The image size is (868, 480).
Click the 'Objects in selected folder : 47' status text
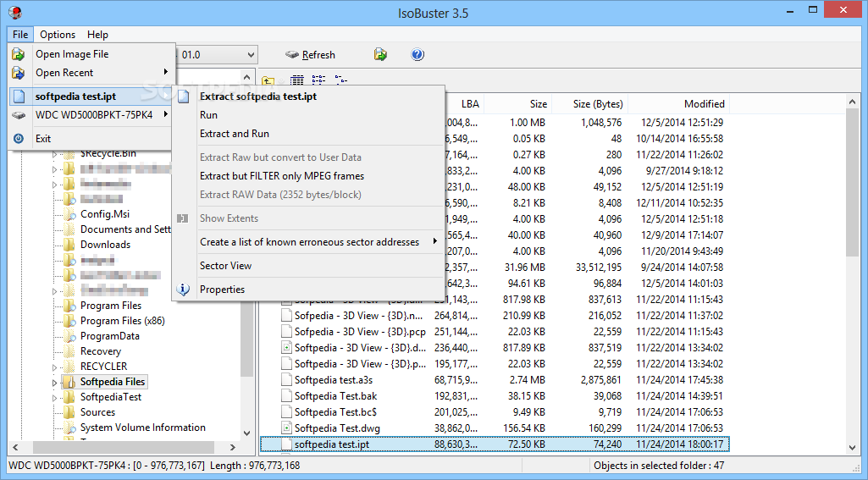pos(659,466)
